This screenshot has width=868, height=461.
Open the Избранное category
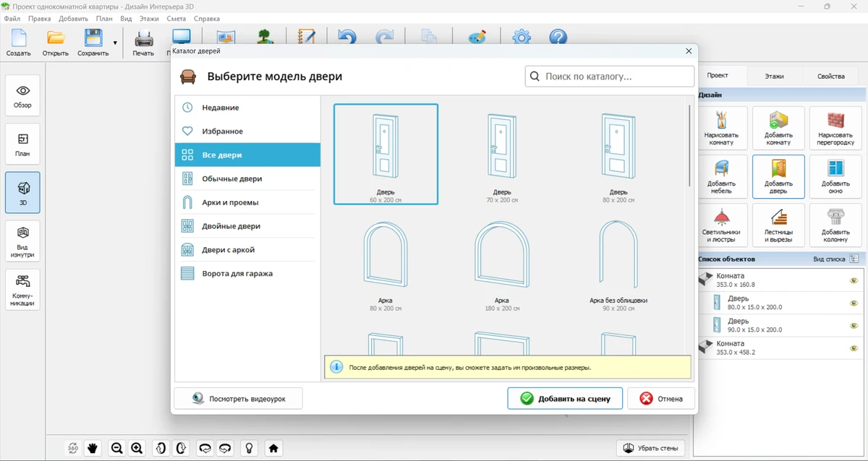[x=247, y=132]
